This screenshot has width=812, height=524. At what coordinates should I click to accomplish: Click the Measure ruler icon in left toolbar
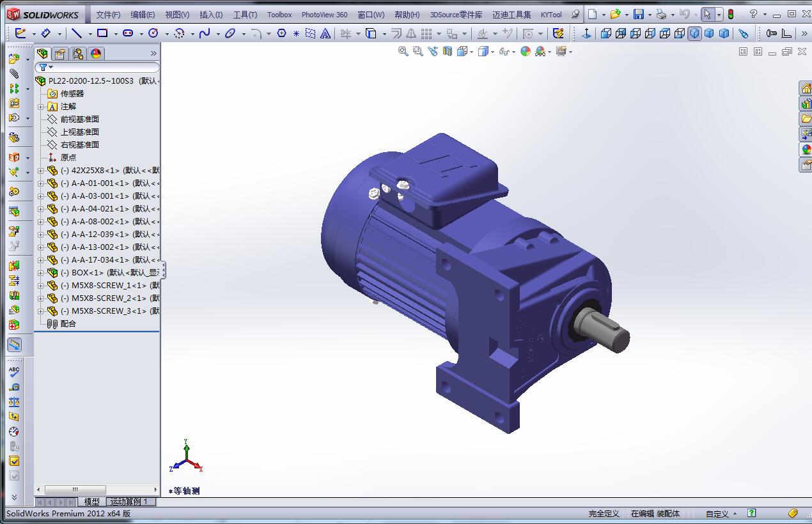[14, 344]
